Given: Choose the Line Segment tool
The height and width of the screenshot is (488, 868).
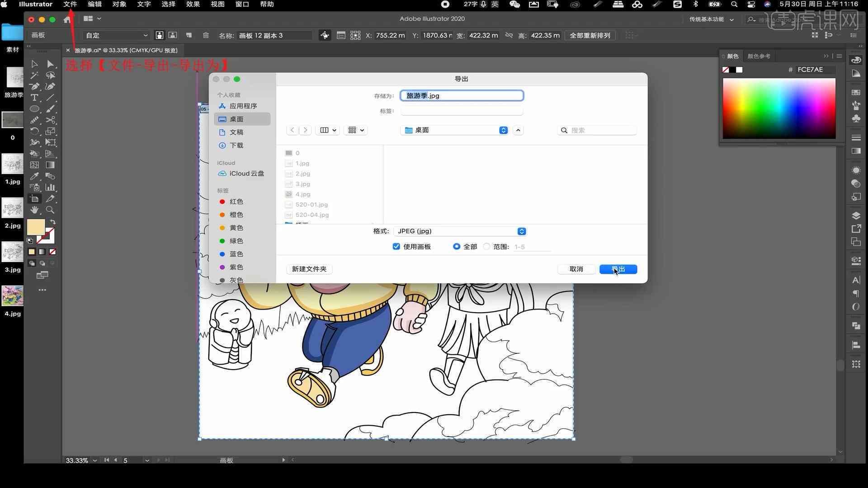Looking at the screenshot, I should (x=50, y=98).
